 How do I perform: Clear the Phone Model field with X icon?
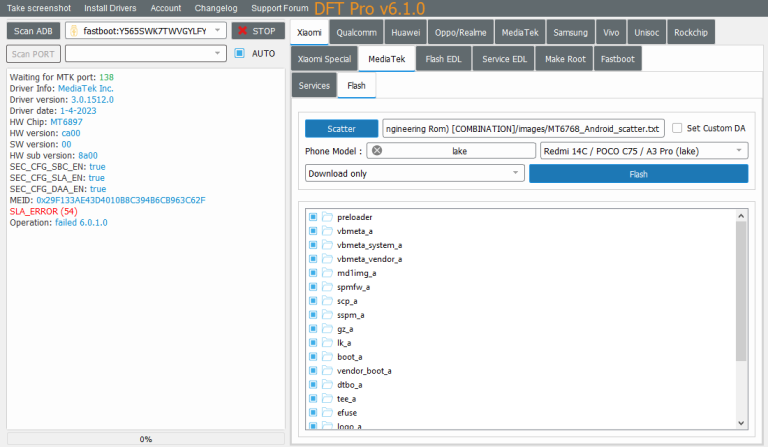pos(377,151)
